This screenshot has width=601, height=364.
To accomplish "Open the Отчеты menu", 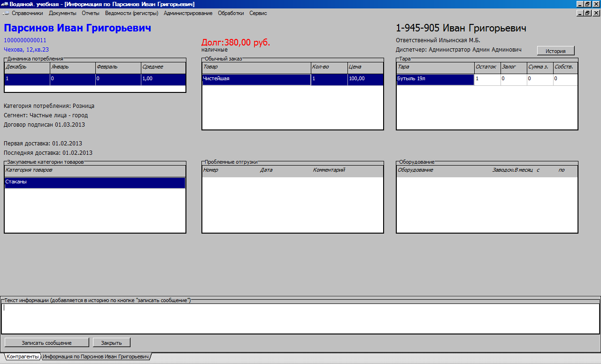I will (x=91, y=13).
